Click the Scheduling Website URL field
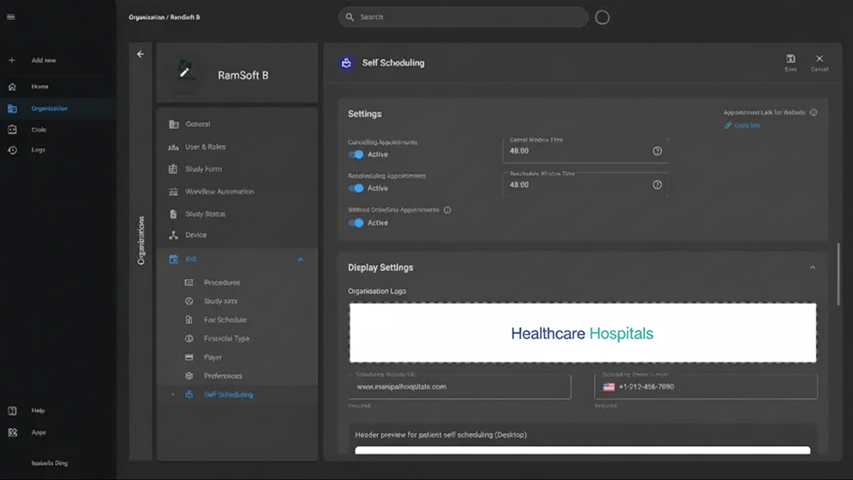The image size is (853, 480). (x=459, y=387)
